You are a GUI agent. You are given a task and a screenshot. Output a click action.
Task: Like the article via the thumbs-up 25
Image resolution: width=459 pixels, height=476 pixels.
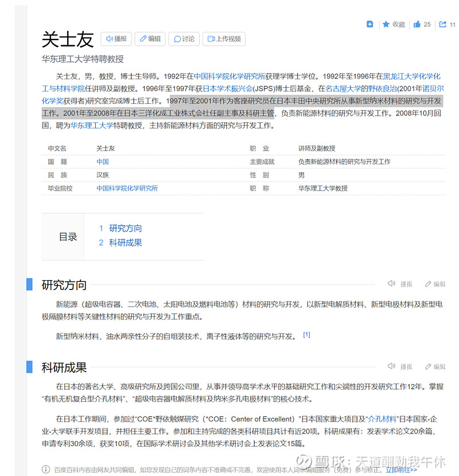point(422,24)
